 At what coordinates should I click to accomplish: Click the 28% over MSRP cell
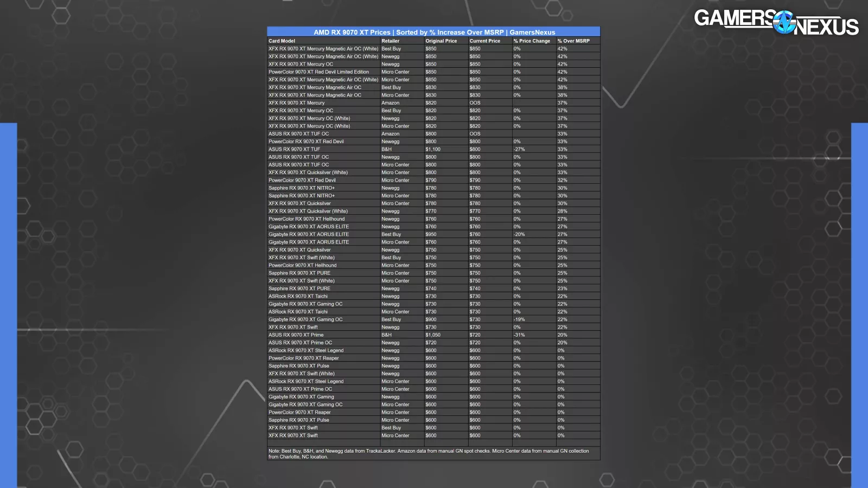tap(562, 211)
